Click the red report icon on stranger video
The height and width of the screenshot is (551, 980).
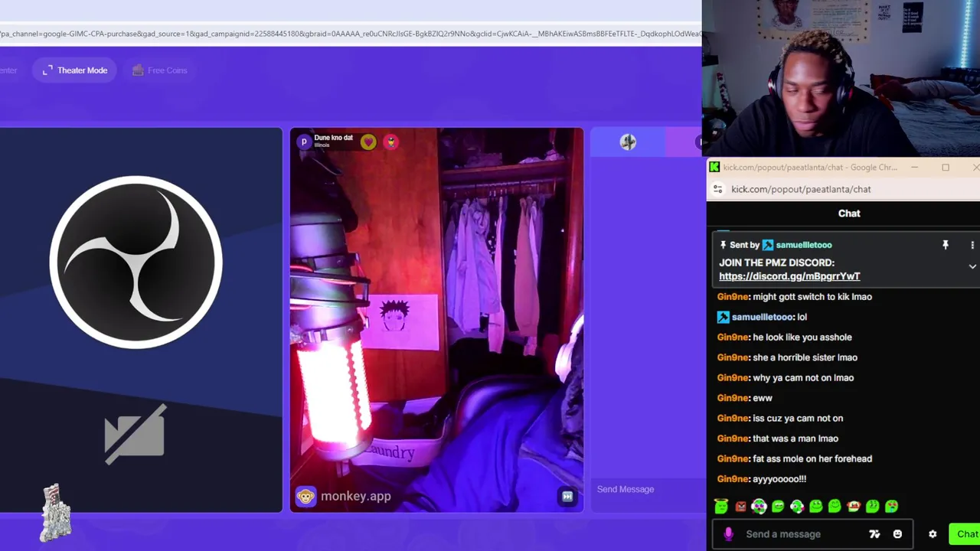click(x=390, y=142)
